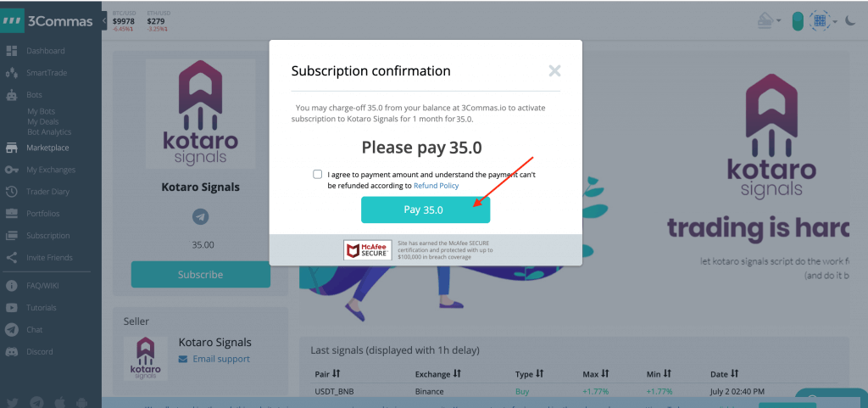The image size is (868, 408).
Task: Check the agree to payment checkbox
Action: (x=317, y=174)
